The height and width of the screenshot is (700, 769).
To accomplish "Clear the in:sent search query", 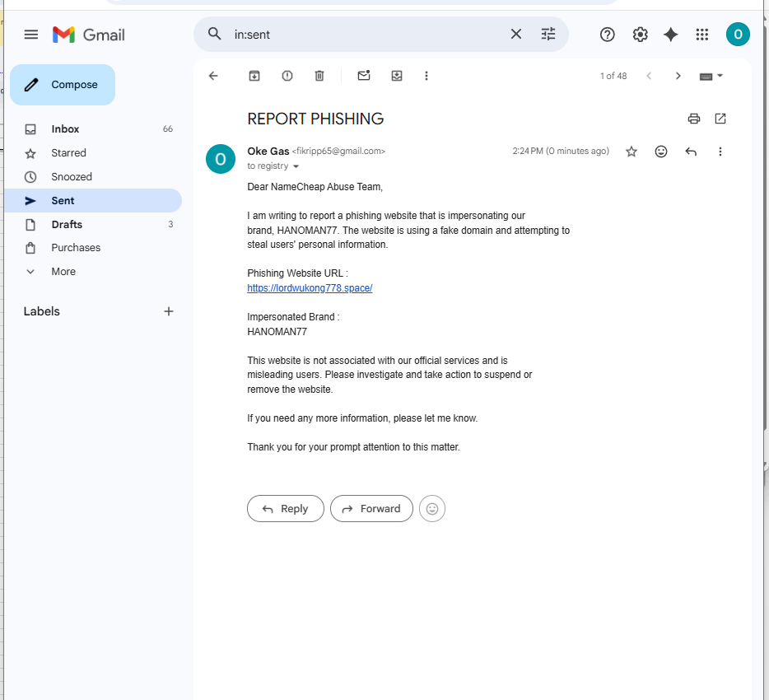I will (516, 34).
